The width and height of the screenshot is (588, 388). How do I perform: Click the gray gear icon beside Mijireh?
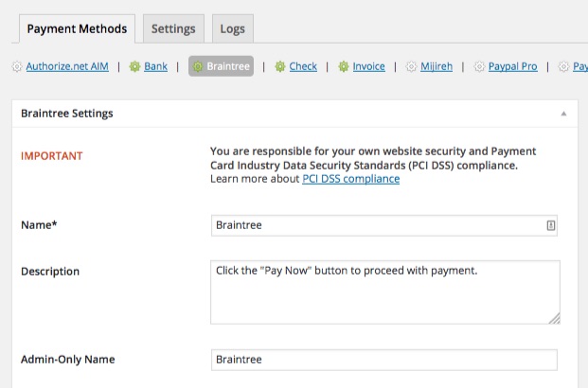(411, 67)
